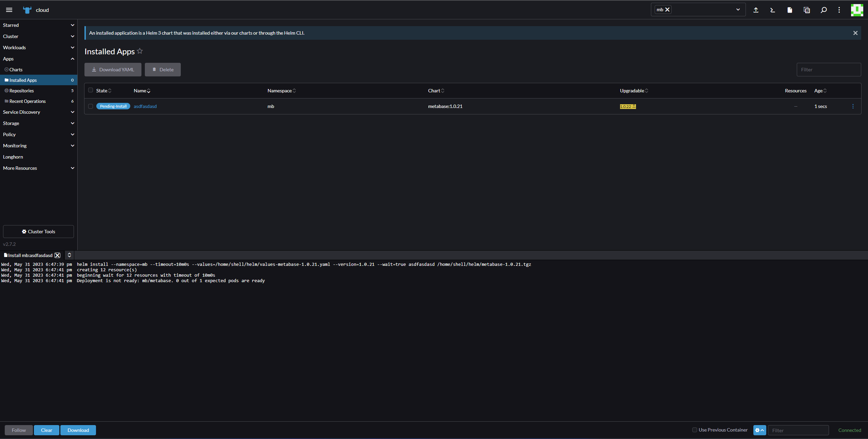
Task: Open Repositories in the Apps menu
Action: tap(22, 91)
